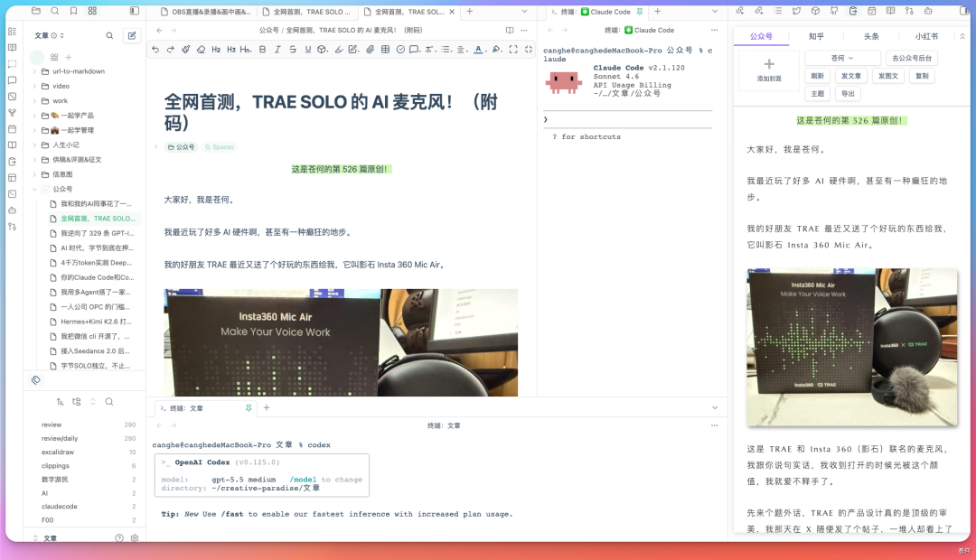Screen dimensions: 976x560
Task: Click the 去公众号后台 button
Action: click(x=912, y=57)
